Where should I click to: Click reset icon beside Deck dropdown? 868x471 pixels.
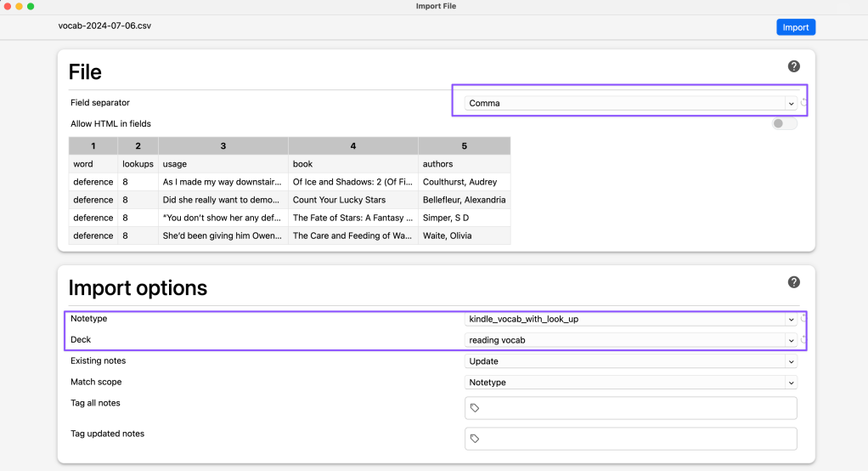click(803, 340)
